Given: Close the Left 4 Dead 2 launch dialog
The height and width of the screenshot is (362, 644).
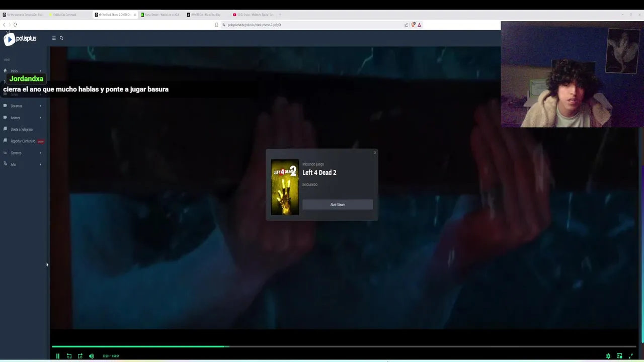Looking at the screenshot, I should point(375,153).
